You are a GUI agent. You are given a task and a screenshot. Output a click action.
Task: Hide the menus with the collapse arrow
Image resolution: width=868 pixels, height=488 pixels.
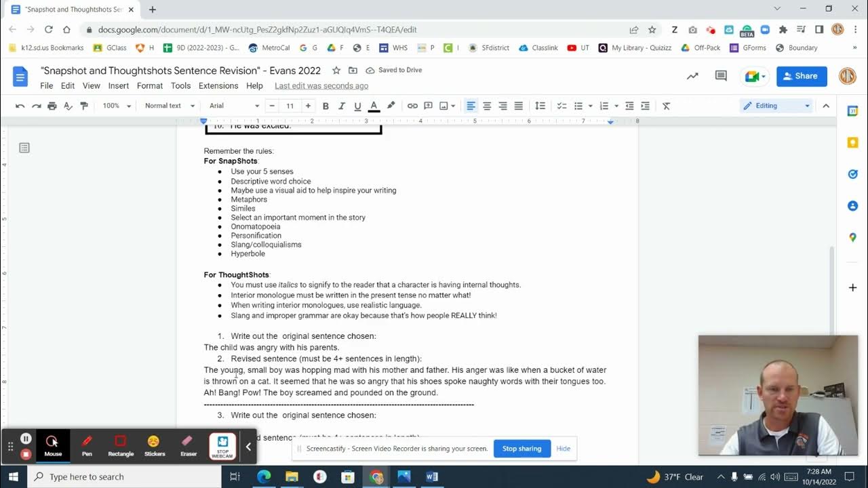(826, 106)
